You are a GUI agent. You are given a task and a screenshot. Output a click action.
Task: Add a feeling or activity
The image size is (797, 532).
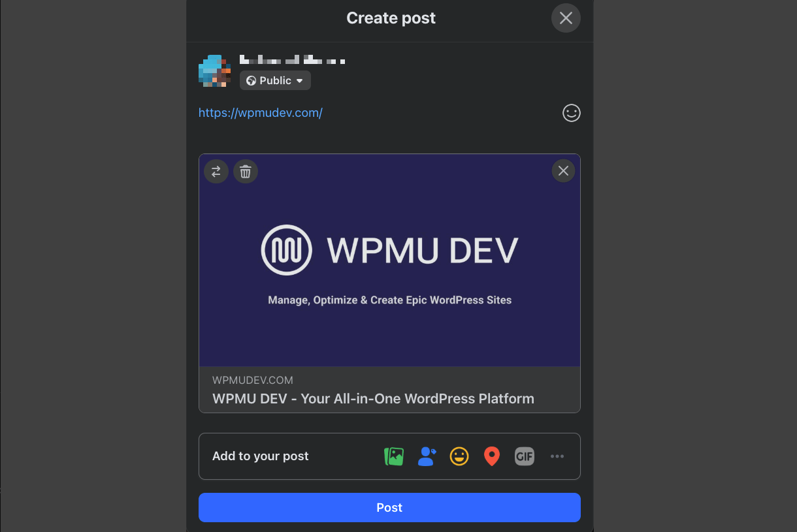click(459, 456)
